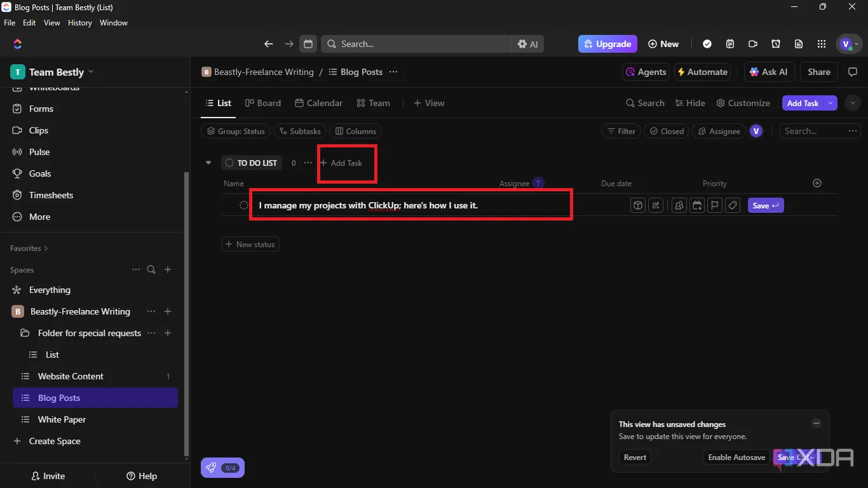Open the rocket onboarding 0/4 widget
This screenshot has width=868, height=488.
222,468
